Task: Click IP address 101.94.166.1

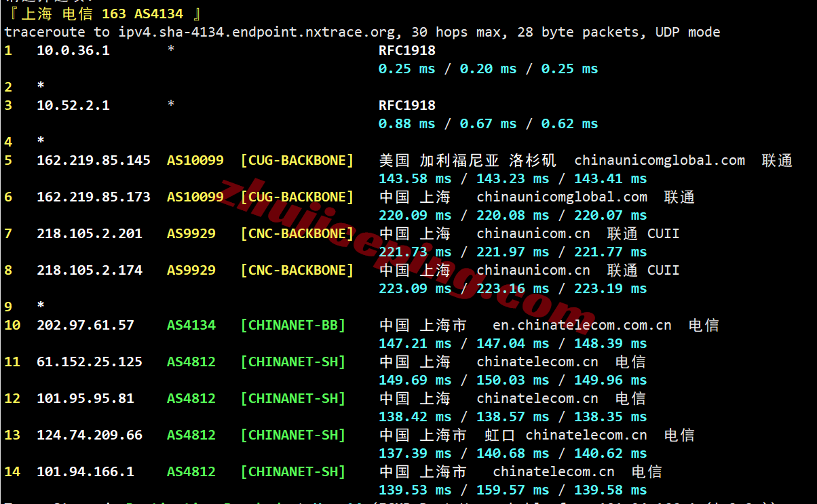Action: tap(85, 471)
